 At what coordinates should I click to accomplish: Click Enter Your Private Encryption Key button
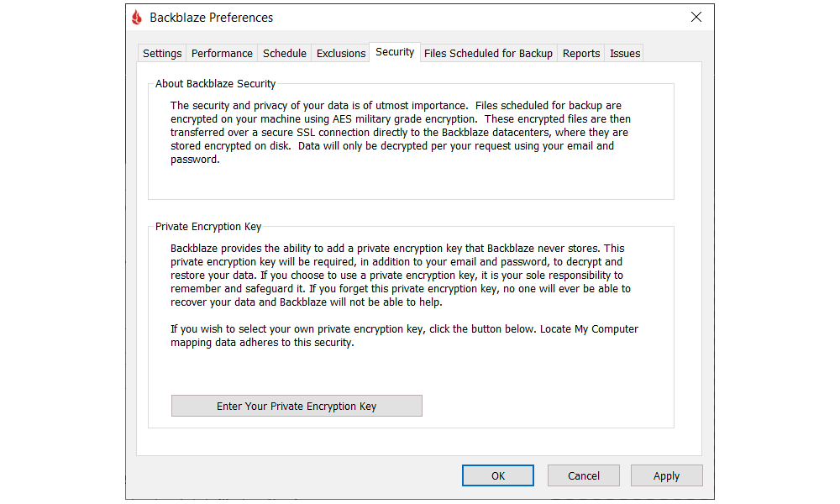tap(297, 406)
